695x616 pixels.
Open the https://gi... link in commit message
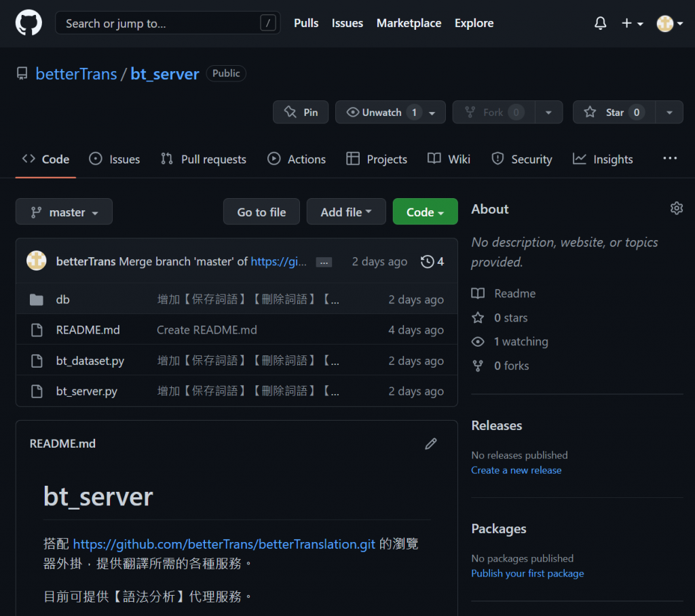[x=278, y=261]
